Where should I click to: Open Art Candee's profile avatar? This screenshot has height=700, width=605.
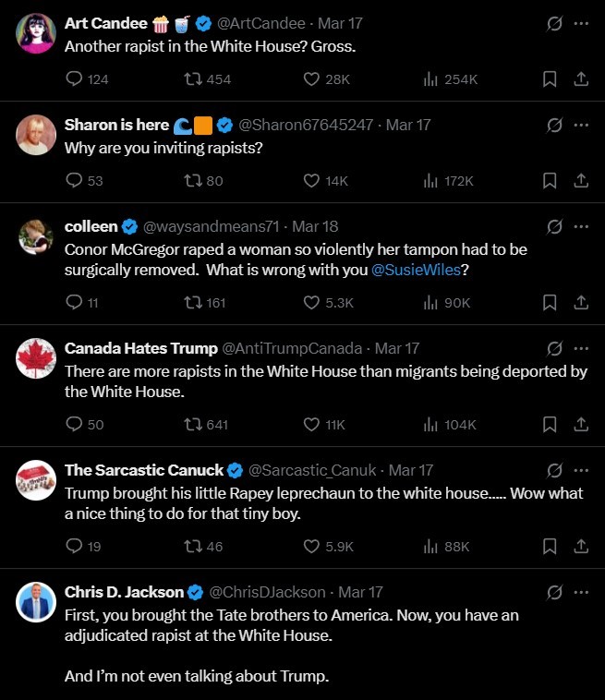point(37,33)
